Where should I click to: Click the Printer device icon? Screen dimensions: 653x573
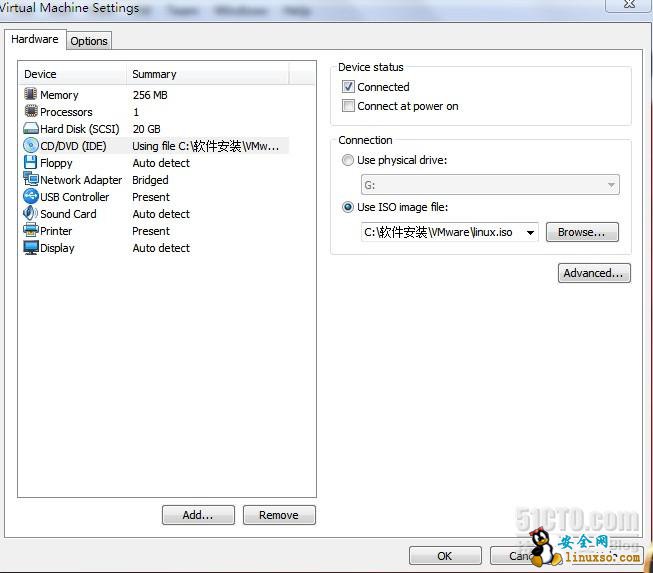31,231
